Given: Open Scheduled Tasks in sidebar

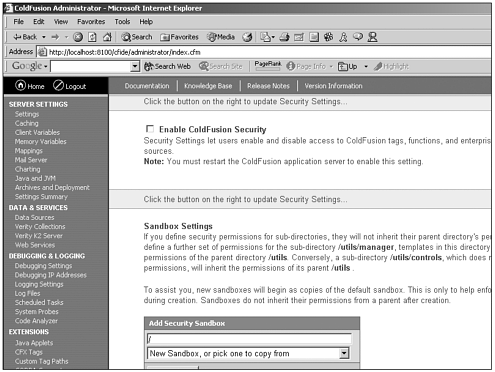Looking at the screenshot, I should pos(39,302).
